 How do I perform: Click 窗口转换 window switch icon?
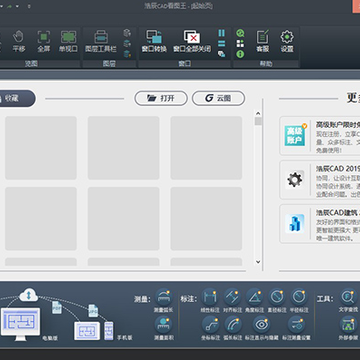154,41
